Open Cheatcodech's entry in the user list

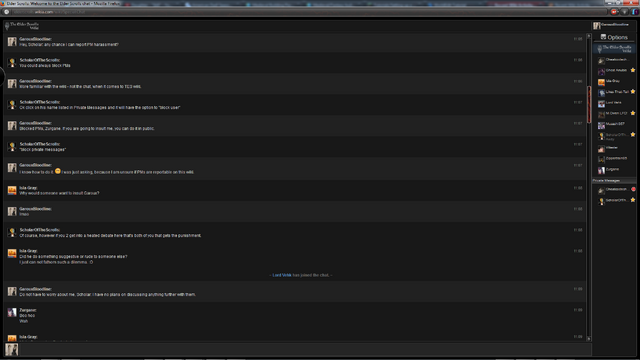pyautogui.click(x=614, y=60)
